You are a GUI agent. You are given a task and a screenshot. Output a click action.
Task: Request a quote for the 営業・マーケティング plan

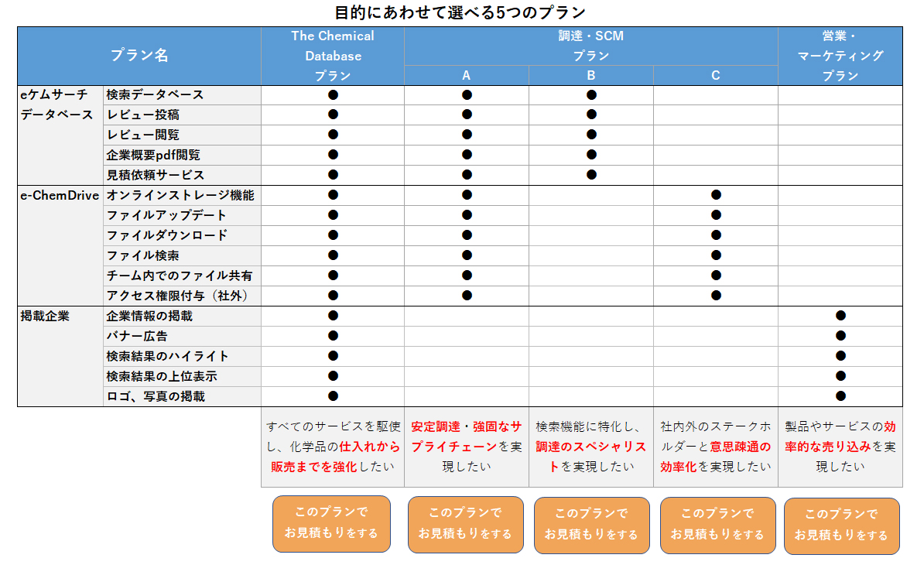841,526
